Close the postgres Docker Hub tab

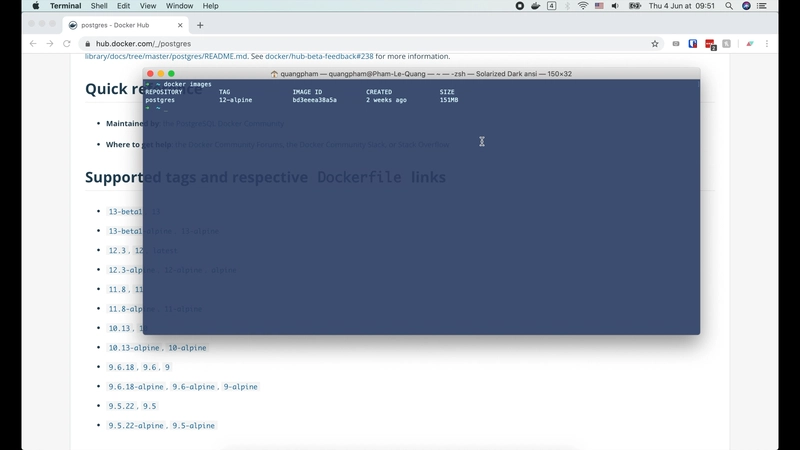pyautogui.click(x=180, y=25)
